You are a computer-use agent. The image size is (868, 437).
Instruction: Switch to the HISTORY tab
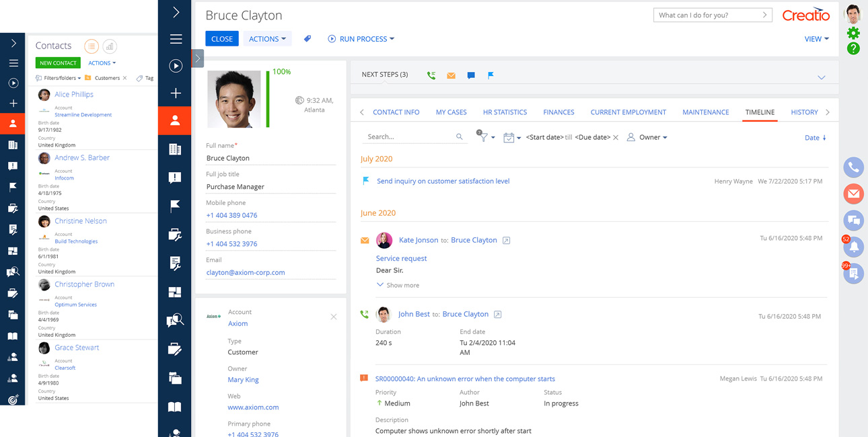click(804, 112)
